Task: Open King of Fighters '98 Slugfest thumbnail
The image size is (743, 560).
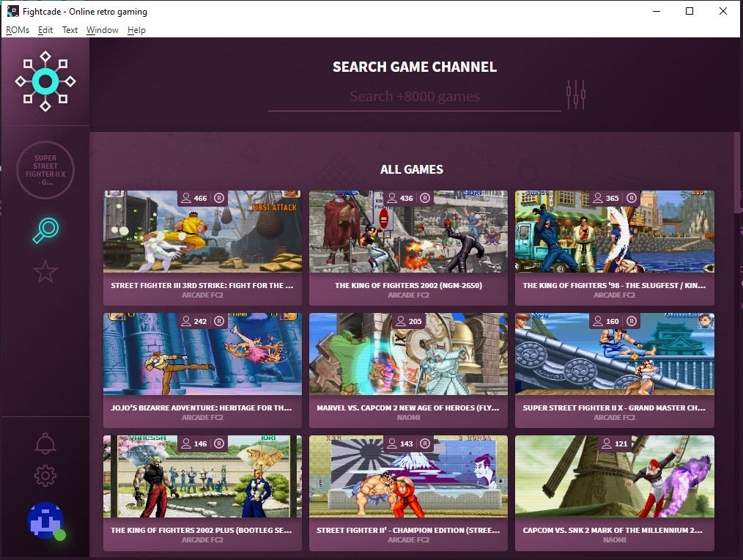Action: tap(615, 232)
